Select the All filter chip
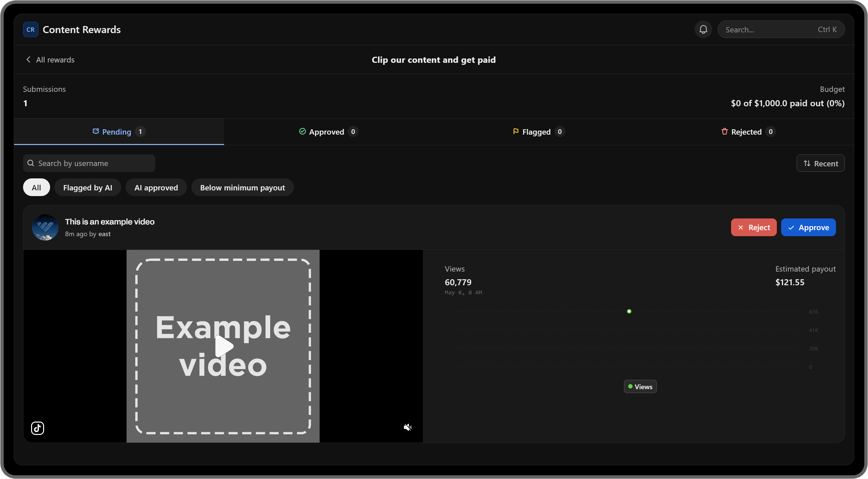This screenshot has height=479, width=868. (x=36, y=187)
